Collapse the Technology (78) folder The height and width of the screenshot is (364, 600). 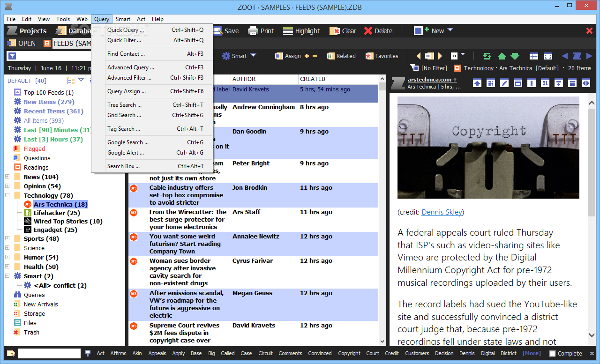tap(7, 195)
